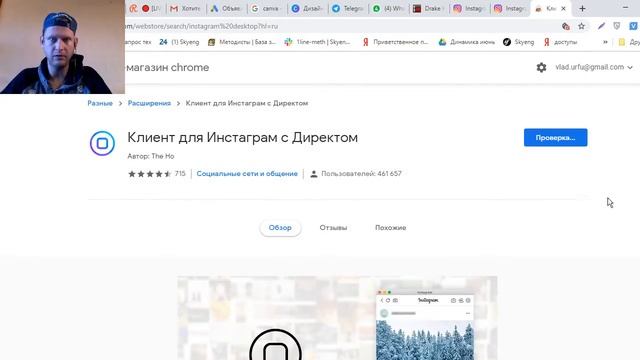Switch to the WhatsApp tab
Image resolution: width=640 pixels, height=360 pixels.
coord(388,9)
